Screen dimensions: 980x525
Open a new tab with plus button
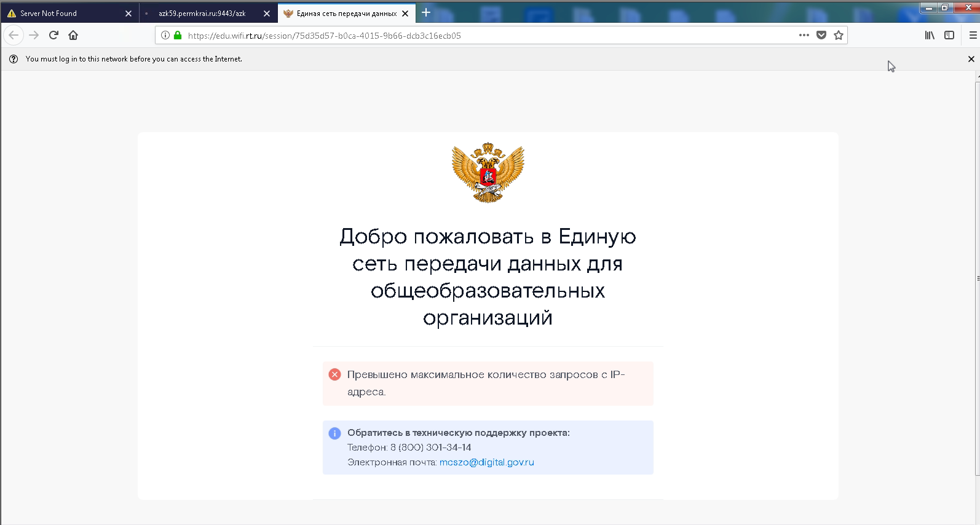coord(426,12)
